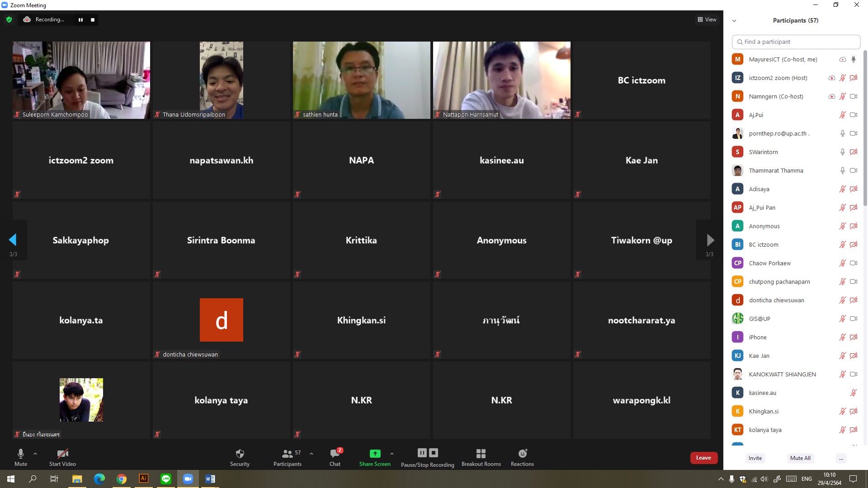Image resolution: width=868 pixels, height=488 pixels.
Task: Click the green encryption shield icon
Action: 9,19
